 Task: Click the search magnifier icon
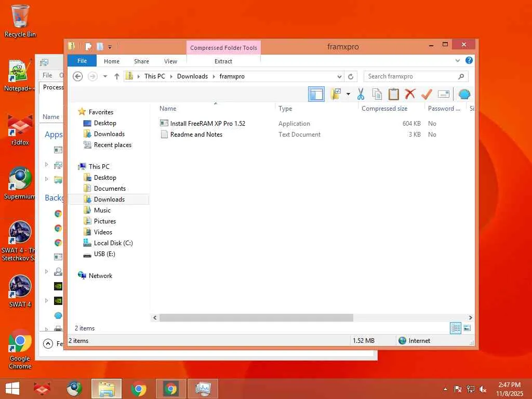click(461, 76)
